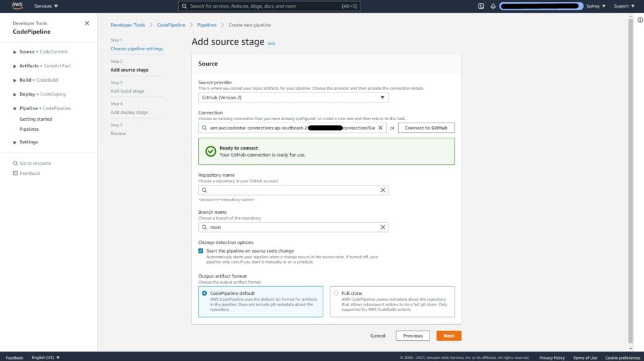Click the Previous button
Viewport: 644px width, 361px height.
[413, 336]
